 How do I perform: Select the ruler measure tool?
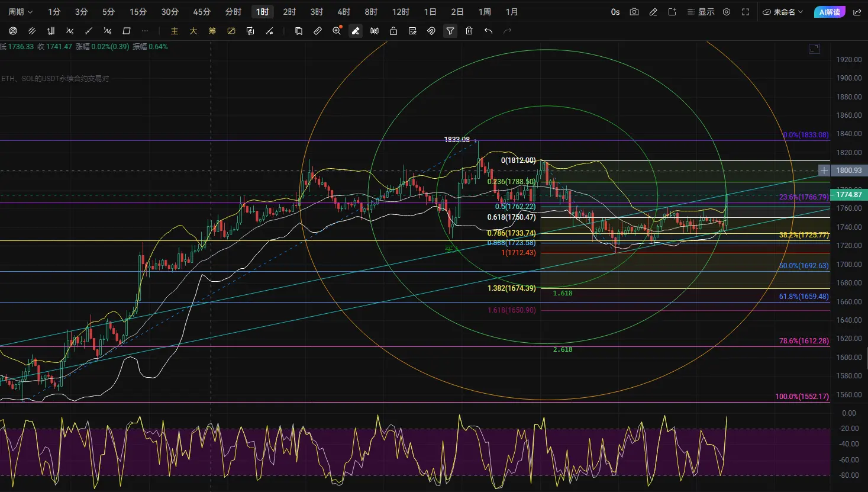(318, 31)
